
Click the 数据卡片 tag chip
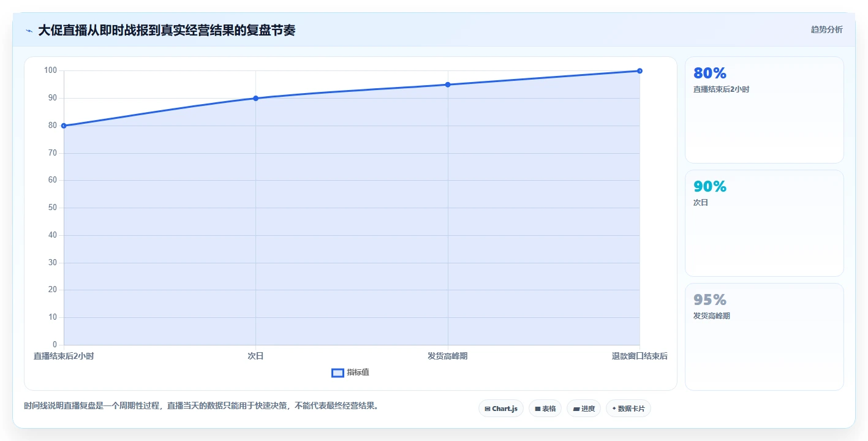click(x=628, y=409)
